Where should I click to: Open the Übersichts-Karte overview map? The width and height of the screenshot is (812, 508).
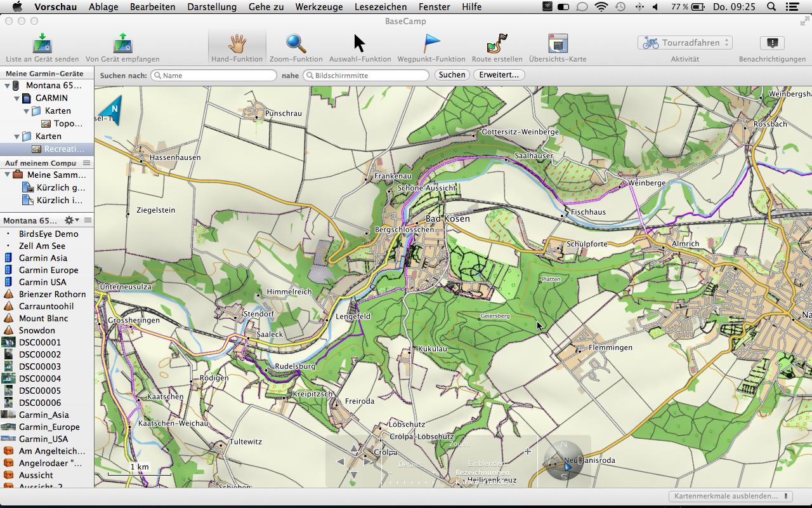click(558, 43)
